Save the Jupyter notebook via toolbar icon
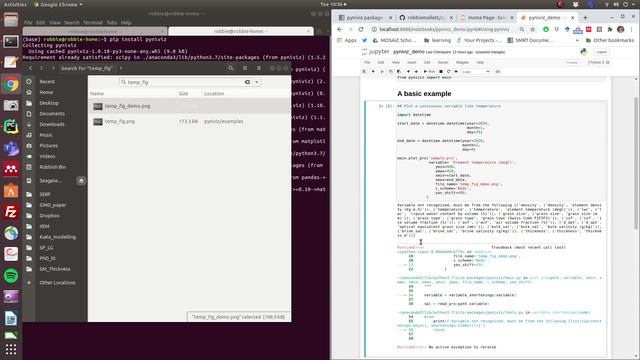Image resolution: width=640 pixels, height=360 pixels. (364, 71)
